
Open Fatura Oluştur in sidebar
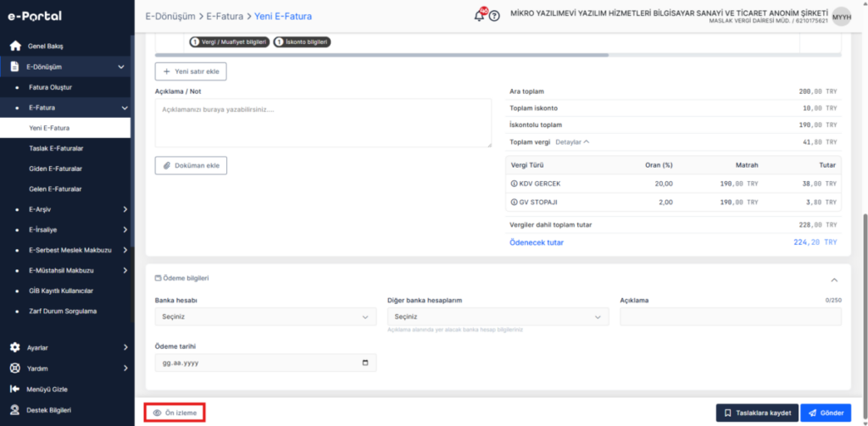coord(50,87)
